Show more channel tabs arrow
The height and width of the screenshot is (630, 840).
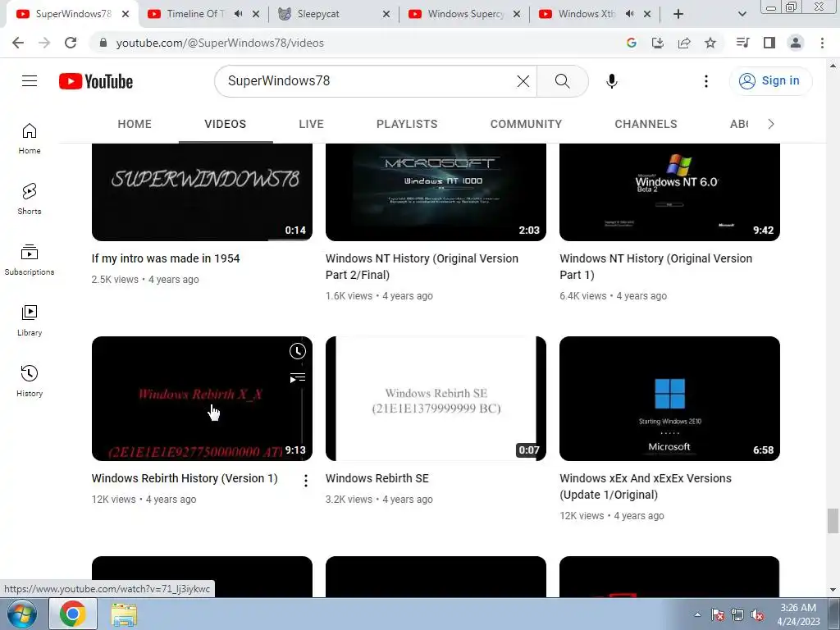pyautogui.click(x=771, y=125)
